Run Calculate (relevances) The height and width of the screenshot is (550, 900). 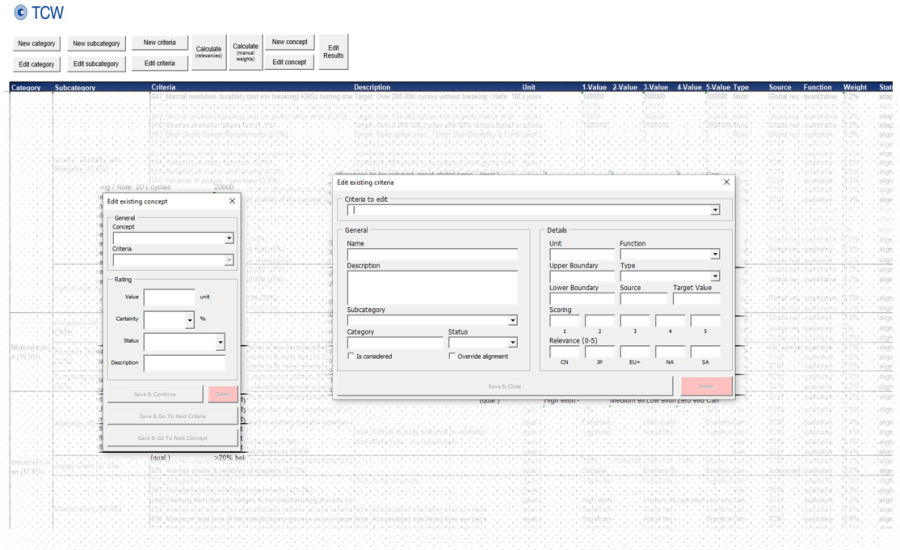pyautogui.click(x=209, y=52)
